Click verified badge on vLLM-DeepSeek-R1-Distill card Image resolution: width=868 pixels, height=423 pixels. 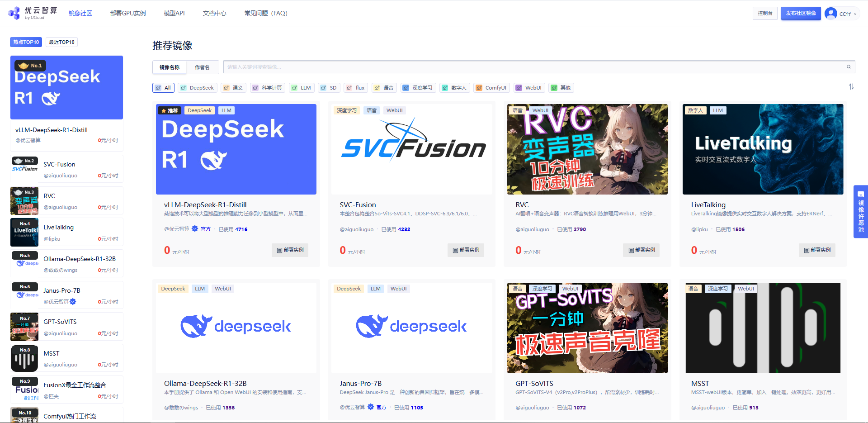coord(195,229)
